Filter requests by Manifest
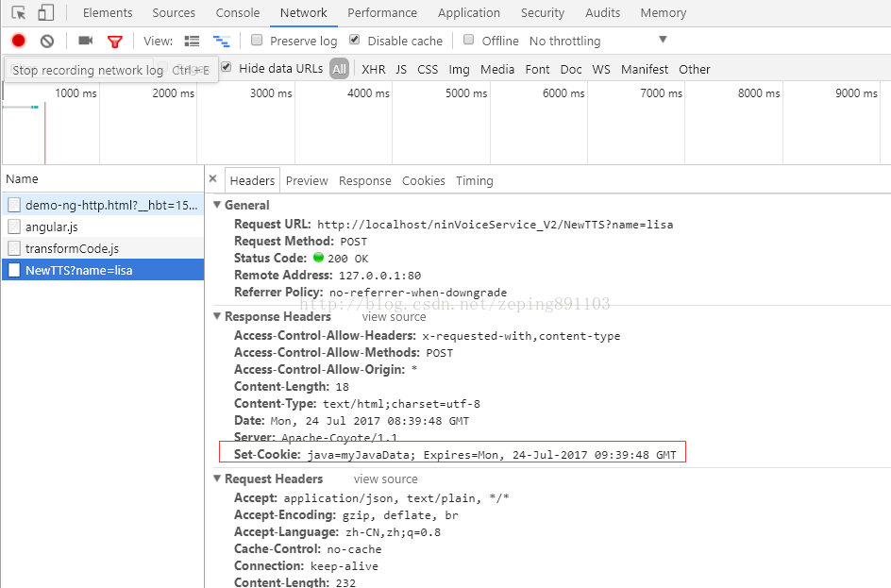The width and height of the screenshot is (891, 588). point(645,69)
